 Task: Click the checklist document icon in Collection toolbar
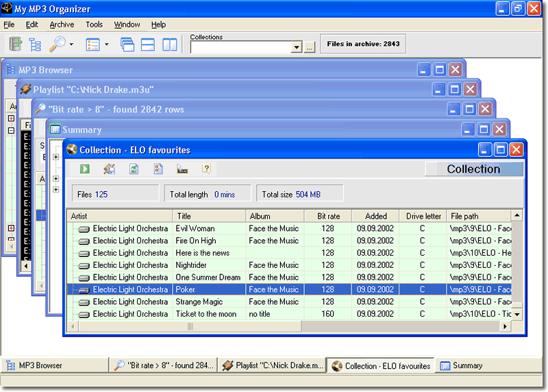pyautogui.click(x=158, y=169)
